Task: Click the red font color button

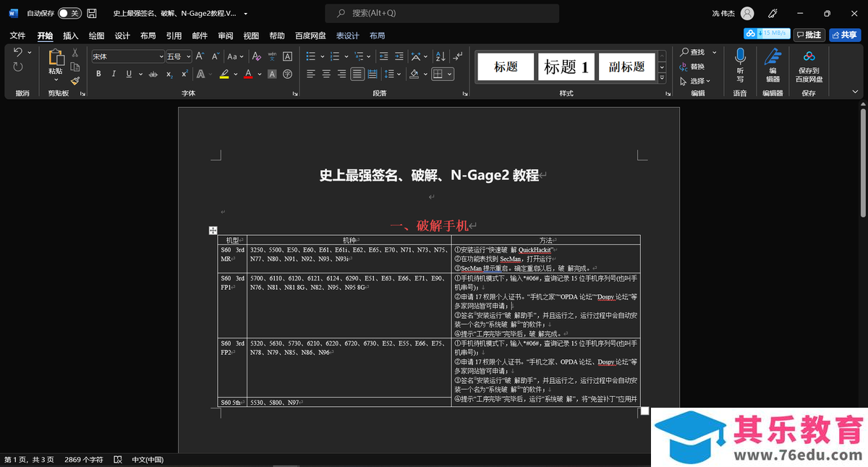Action: (248, 74)
